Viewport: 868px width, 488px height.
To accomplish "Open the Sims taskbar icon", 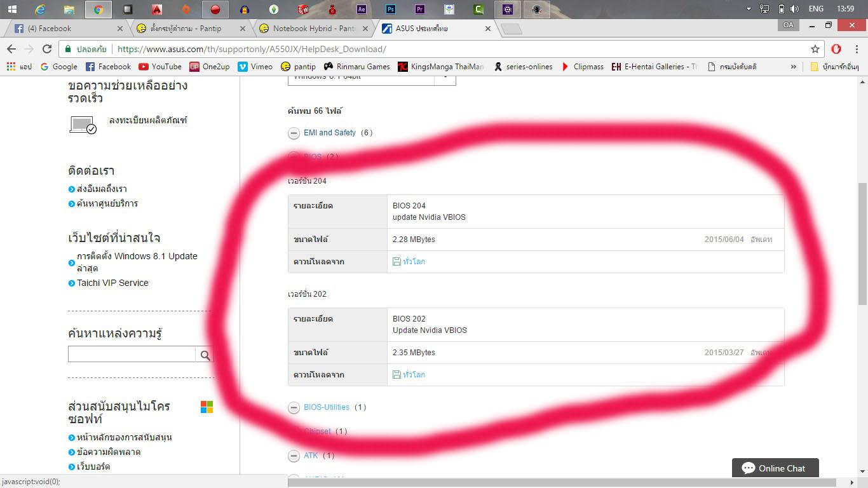I will pyautogui.click(x=274, y=10).
